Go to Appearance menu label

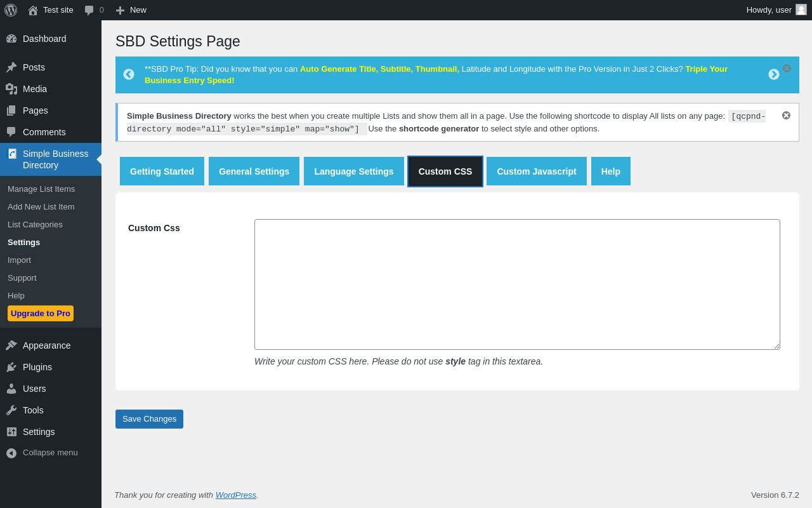pyautogui.click(x=47, y=345)
